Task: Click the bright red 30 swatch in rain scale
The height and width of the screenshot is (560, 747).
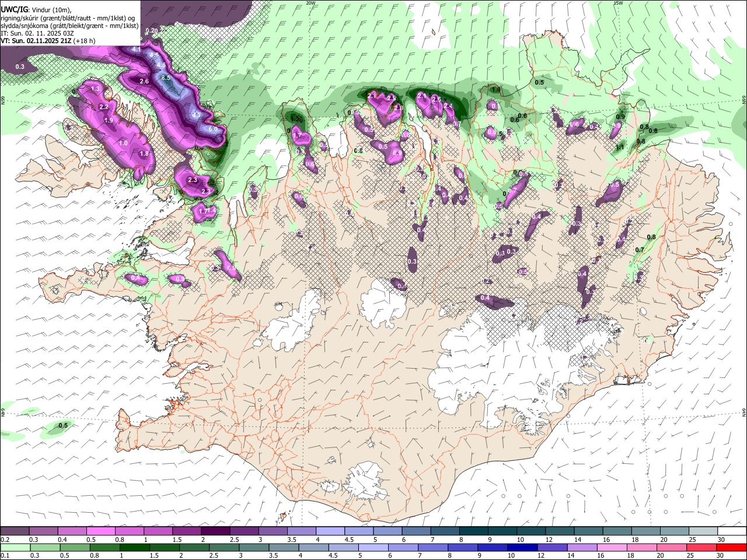Action: (x=731, y=547)
